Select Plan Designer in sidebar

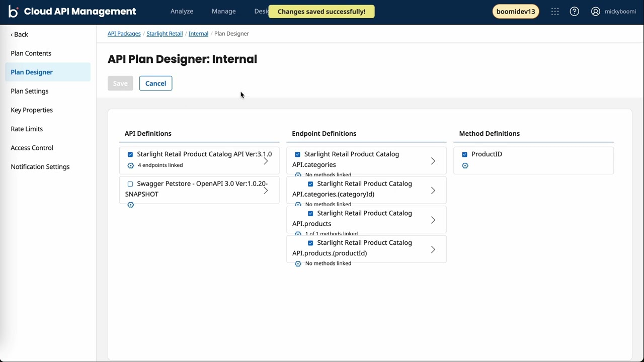click(48, 72)
